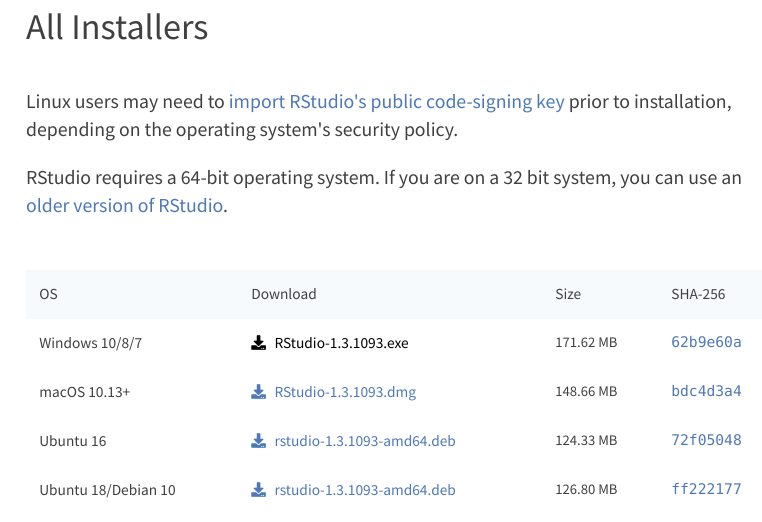Click the SHA-256 column header
762x522 pixels.
698,294
